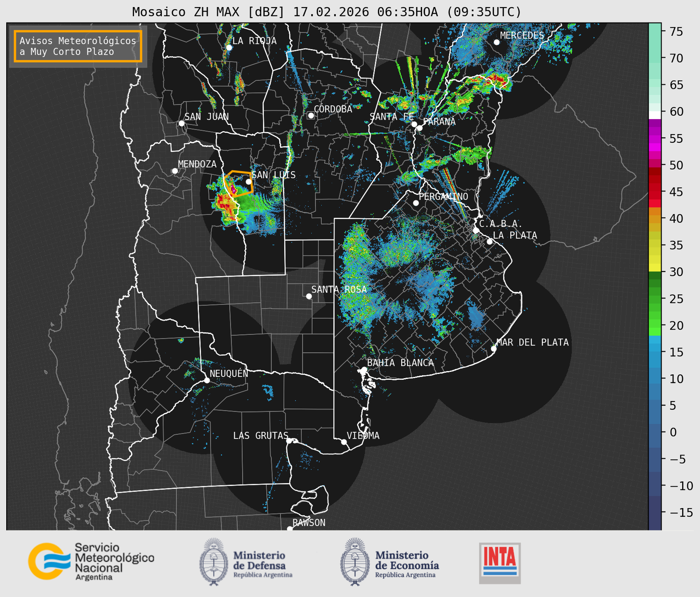Click the Mercedes city marker dot

coord(497,42)
